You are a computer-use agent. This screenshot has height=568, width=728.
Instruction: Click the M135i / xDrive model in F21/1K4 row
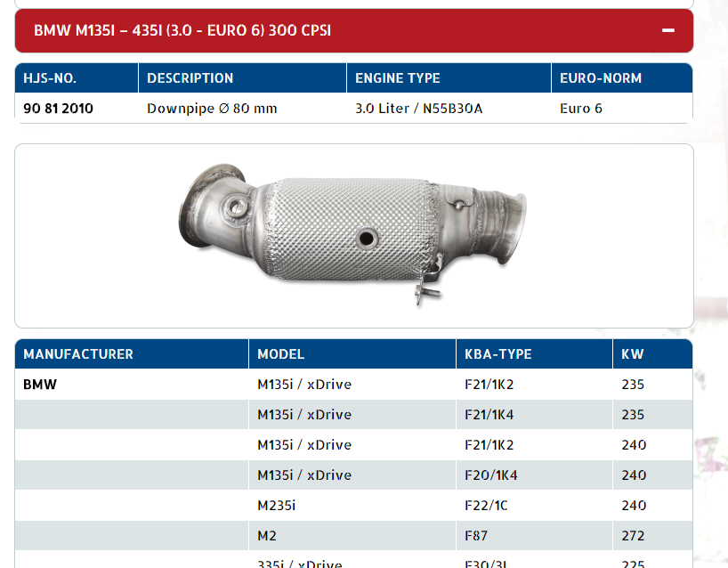coord(304,415)
